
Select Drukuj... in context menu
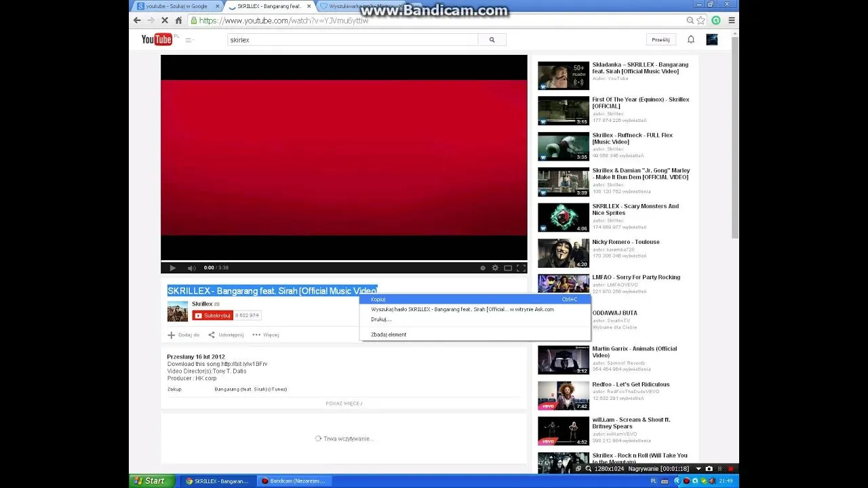pos(475,319)
